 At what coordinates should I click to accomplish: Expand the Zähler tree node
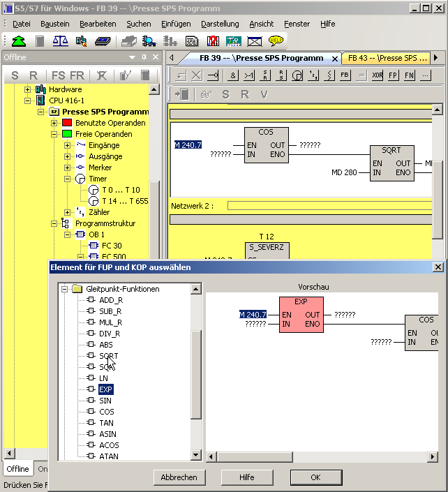click(67, 212)
